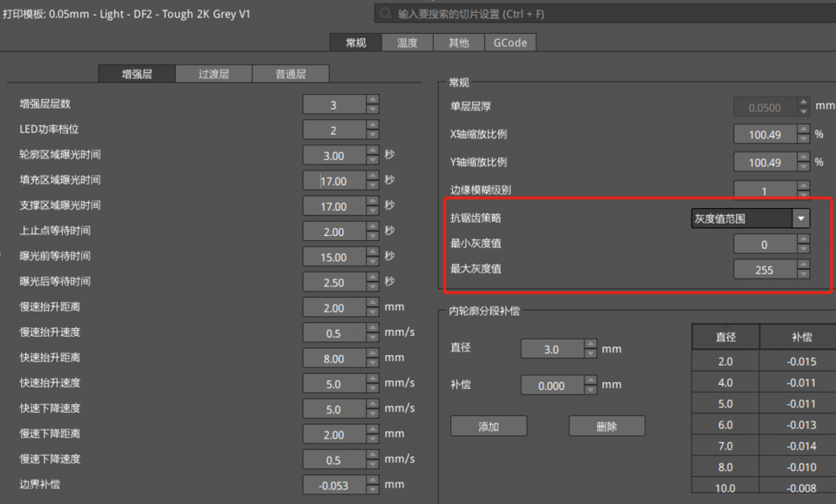Screen dimensions: 836x504
Task: Select the 过渡层 layer tab
Action: point(214,73)
